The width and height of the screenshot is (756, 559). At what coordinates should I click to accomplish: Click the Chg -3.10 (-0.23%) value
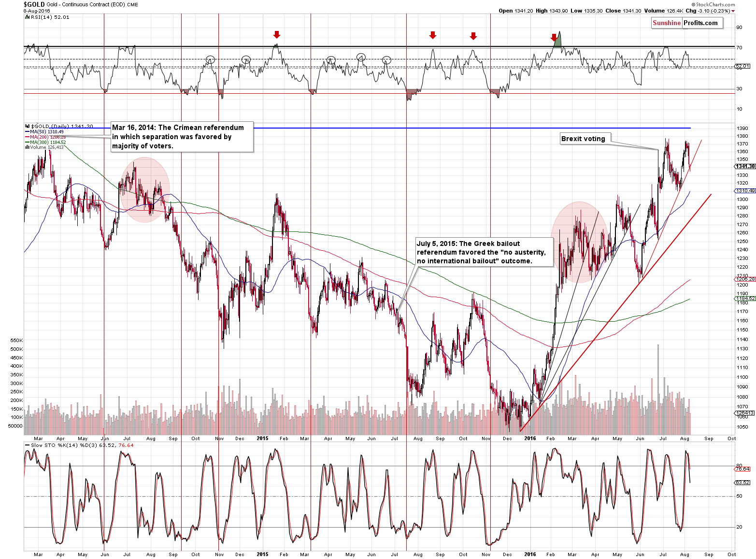708,11
